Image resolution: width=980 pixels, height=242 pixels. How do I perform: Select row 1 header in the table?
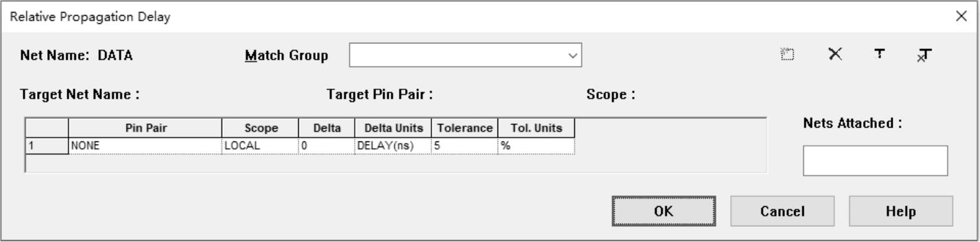pos(47,145)
